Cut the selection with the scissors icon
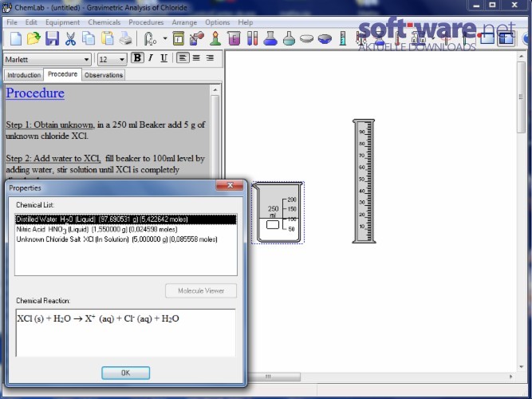The image size is (532, 399). point(70,38)
